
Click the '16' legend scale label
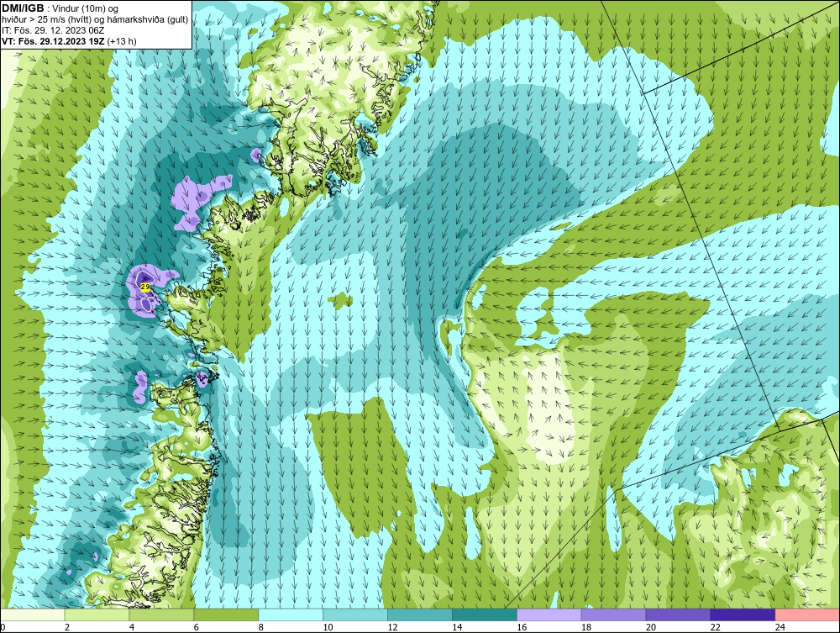(522, 627)
